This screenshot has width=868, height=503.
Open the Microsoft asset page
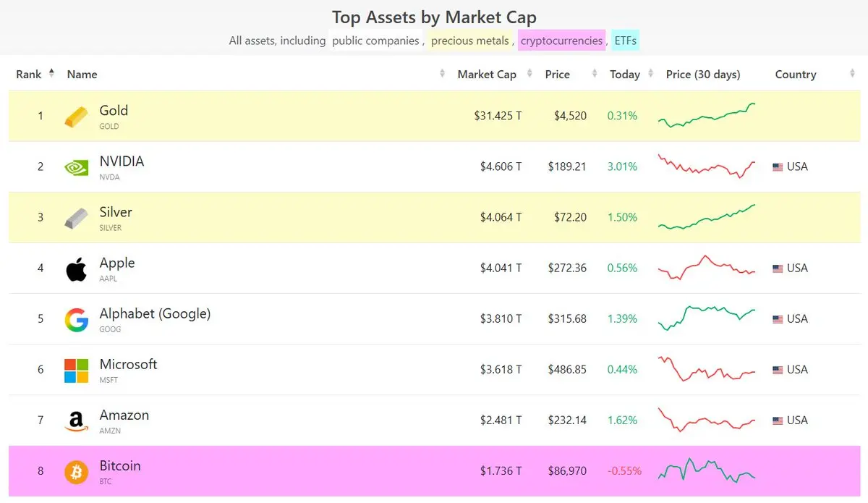128,365
